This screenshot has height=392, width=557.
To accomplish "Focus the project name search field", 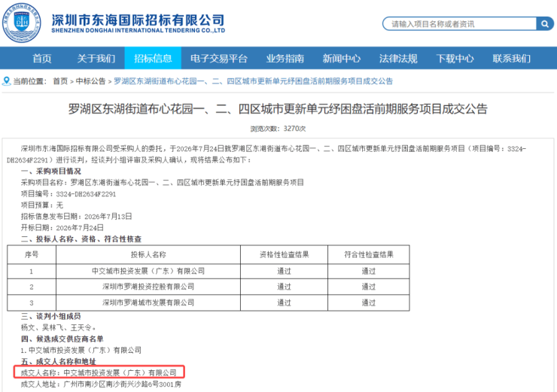I will (x=459, y=24).
